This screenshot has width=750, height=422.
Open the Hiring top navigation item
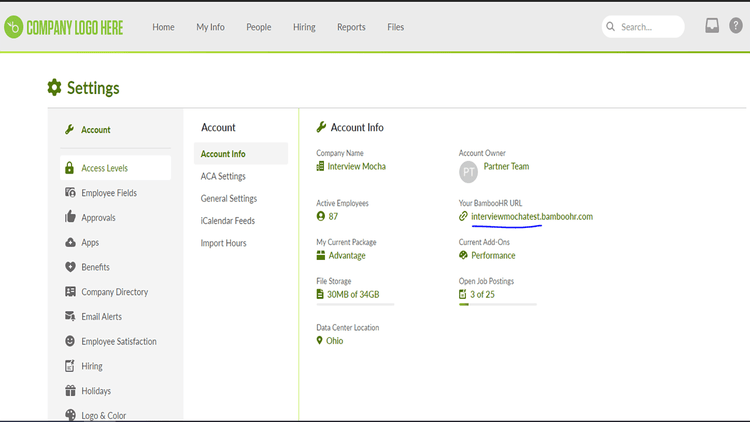304,27
